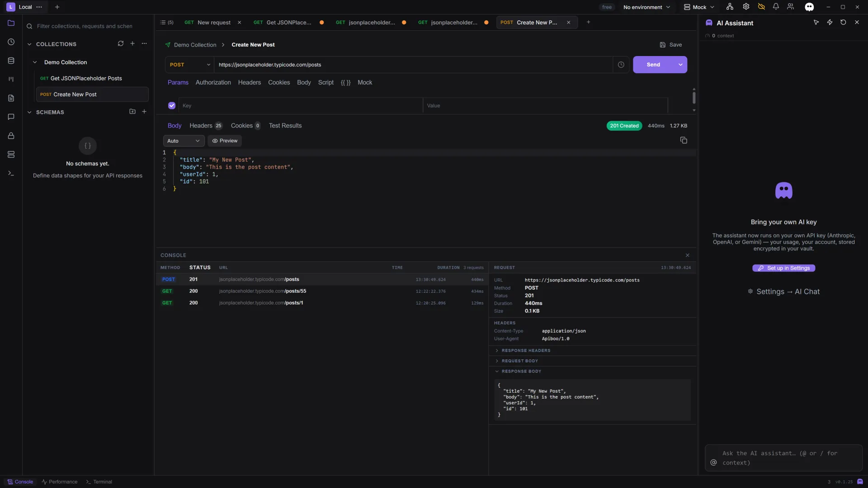
Task: Open the terminal prompt icon in sidebar
Action: [x=11, y=174]
